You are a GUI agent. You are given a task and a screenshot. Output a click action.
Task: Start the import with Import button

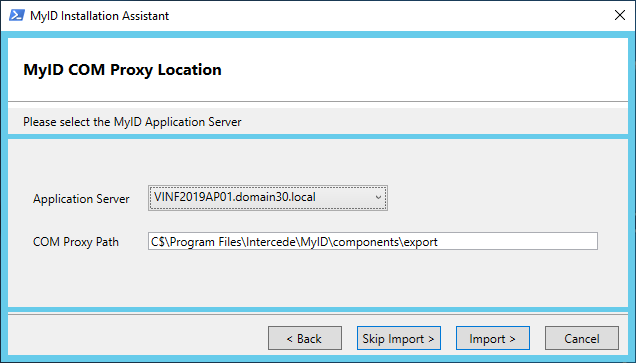(x=492, y=338)
